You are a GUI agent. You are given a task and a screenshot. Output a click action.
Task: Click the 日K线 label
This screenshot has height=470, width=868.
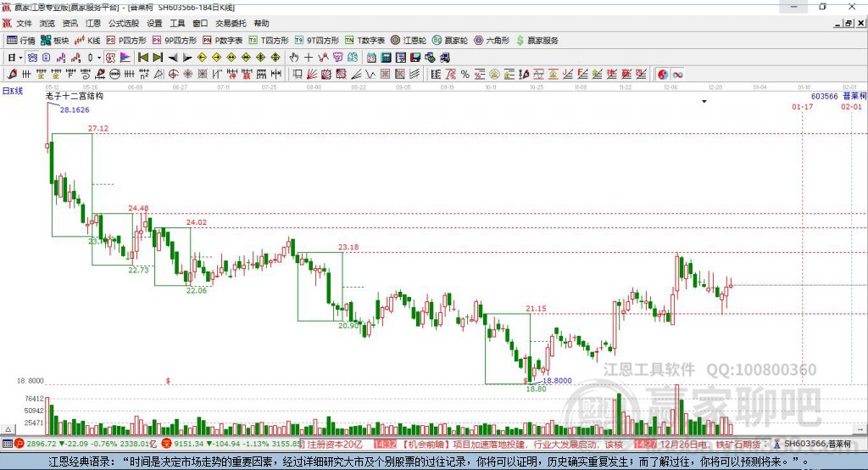point(12,91)
